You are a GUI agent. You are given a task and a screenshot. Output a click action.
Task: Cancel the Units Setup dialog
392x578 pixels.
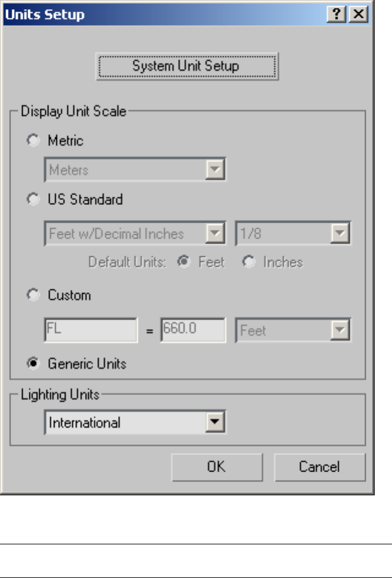point(319,467)
